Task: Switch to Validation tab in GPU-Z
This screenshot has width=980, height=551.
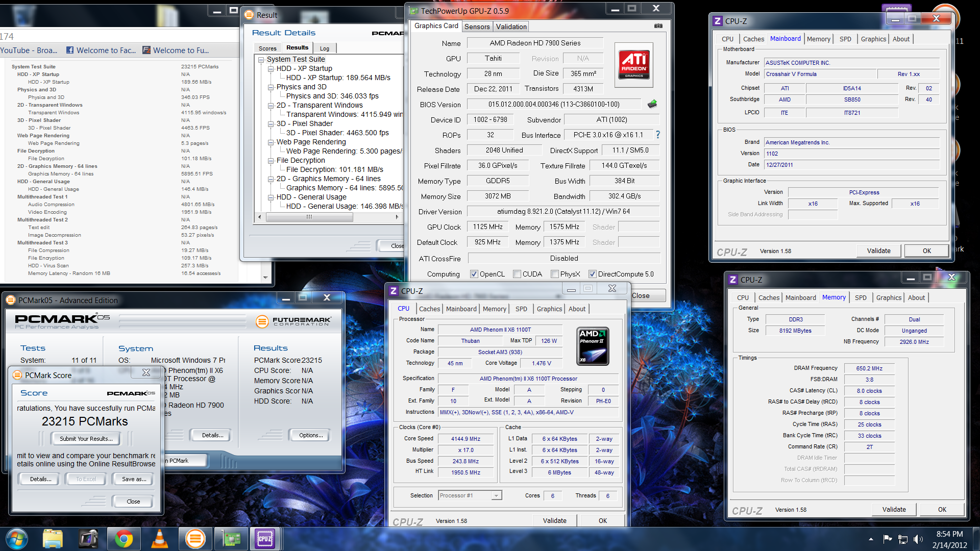Action: pos(511,27)
